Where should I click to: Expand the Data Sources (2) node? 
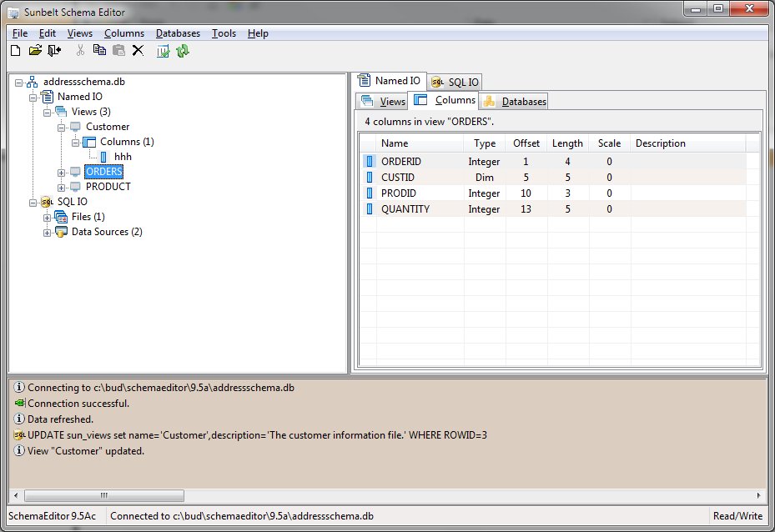tap(48, 232)
